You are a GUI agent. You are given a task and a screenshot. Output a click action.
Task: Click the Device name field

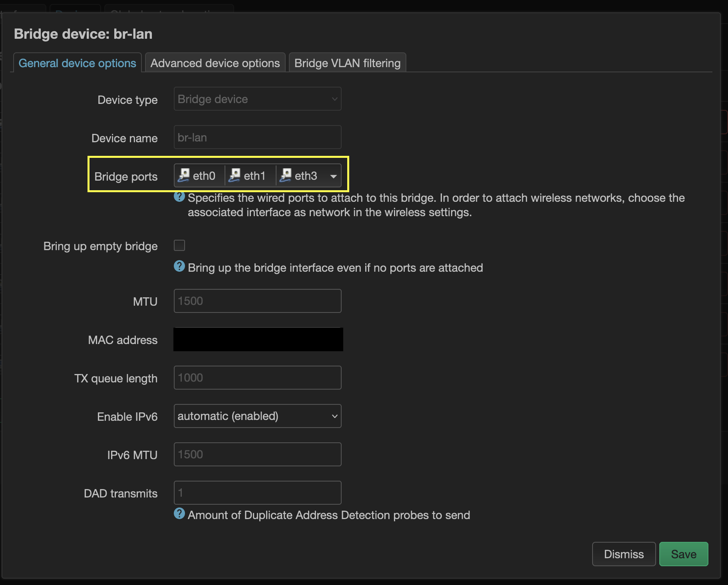[x=258, y=137]
